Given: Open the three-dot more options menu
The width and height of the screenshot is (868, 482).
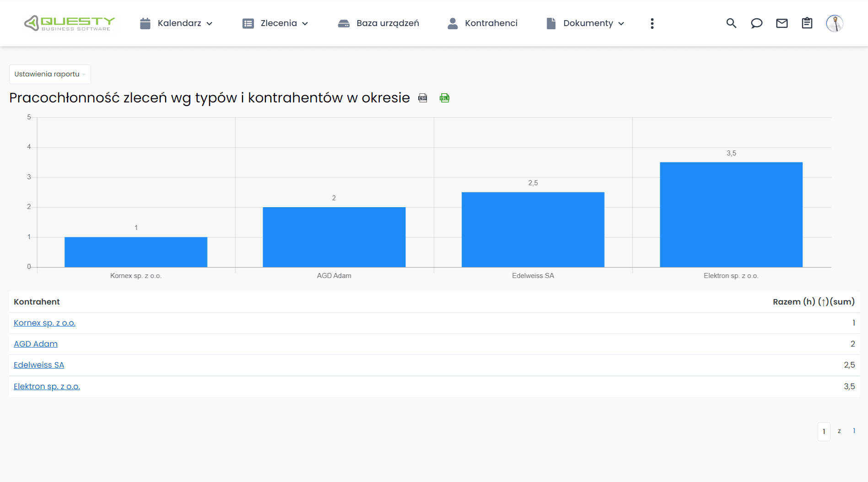Looking at the screenshot, I should click(x=652, y=23).
